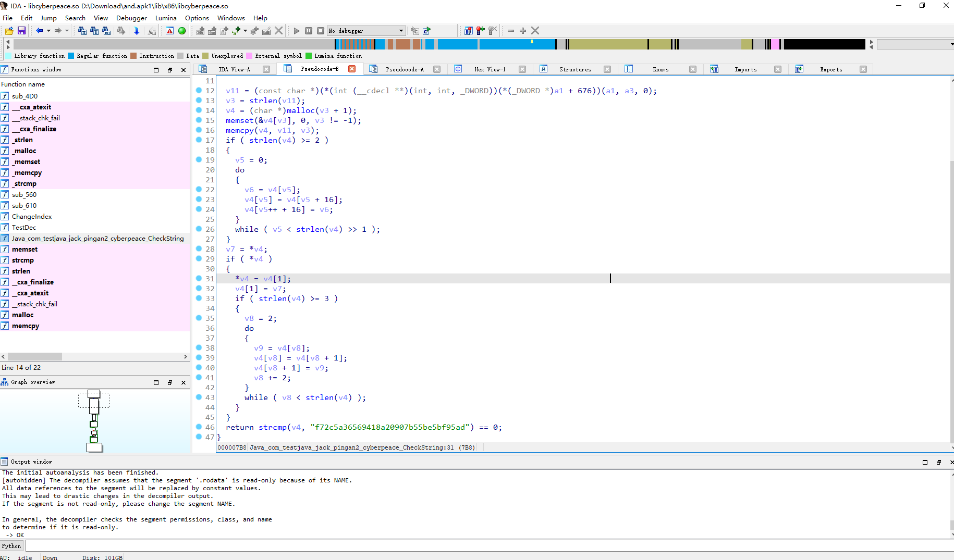954x560 pixels.
Task: Click the Python console language button
Action: 11,546
